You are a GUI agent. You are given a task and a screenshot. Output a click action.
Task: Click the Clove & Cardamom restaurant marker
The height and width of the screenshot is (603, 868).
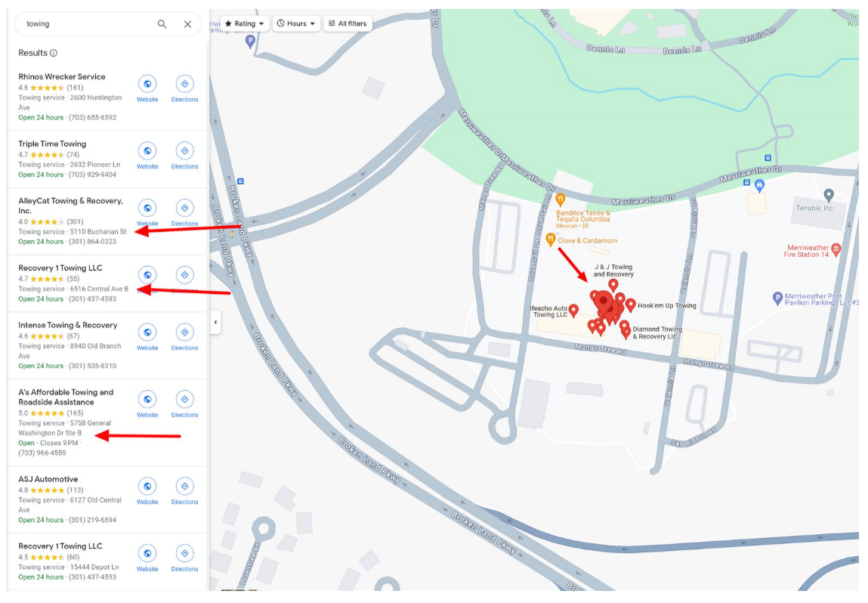[x=550, y=240]
